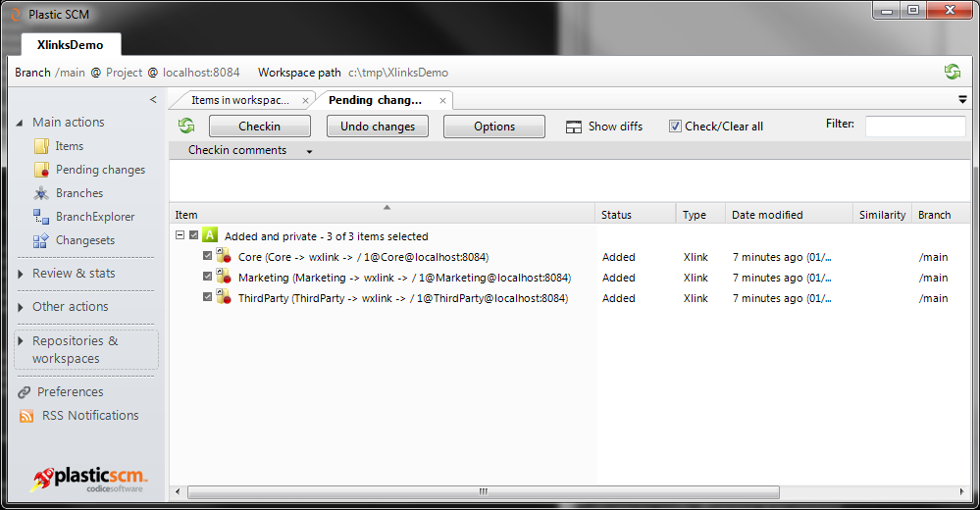Viewport: 980px width, 510px height.
Task: Click in the checkin comments text area
Action: tap(569, 180)
